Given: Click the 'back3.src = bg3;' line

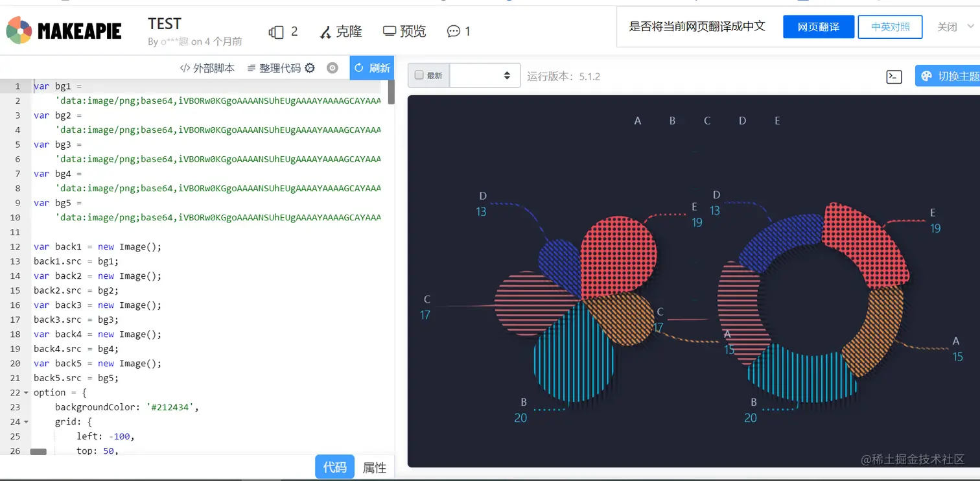Looking at the screenshot, I should (76, 320).
